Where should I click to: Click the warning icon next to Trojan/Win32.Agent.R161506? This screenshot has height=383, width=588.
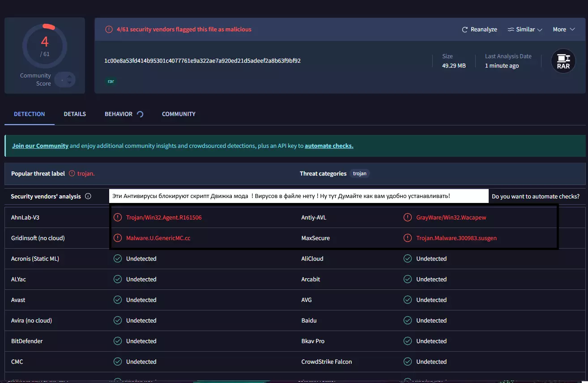pos(118,218)
